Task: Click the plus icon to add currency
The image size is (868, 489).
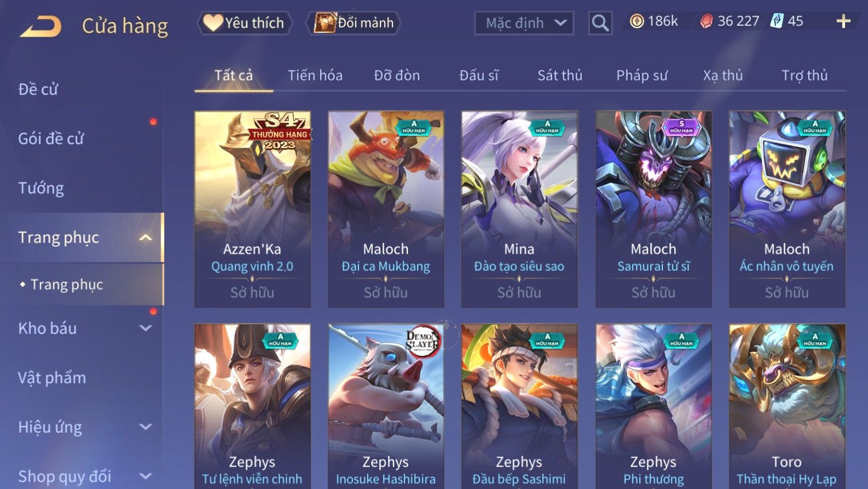Action: coord(843,21)
